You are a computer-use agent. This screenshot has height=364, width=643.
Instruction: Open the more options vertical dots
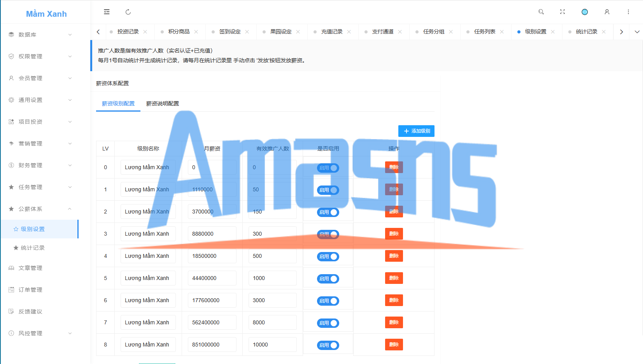point(628,12)
